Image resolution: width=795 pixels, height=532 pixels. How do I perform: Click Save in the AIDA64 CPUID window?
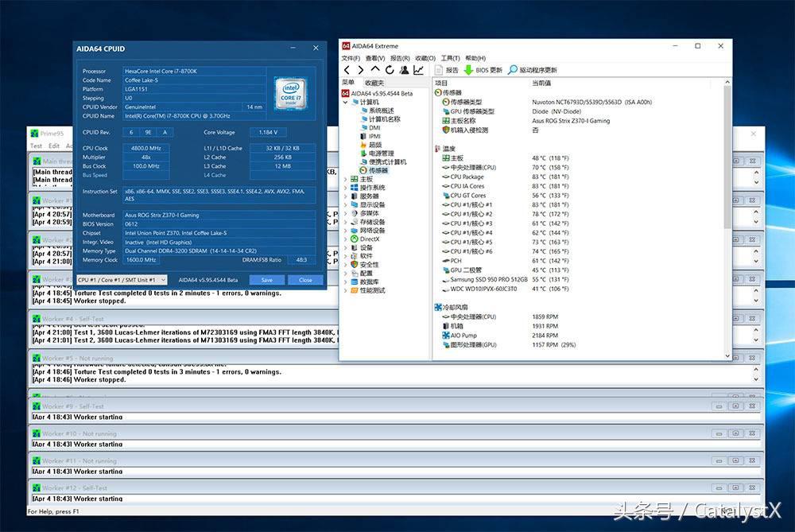tap(266, 280)
